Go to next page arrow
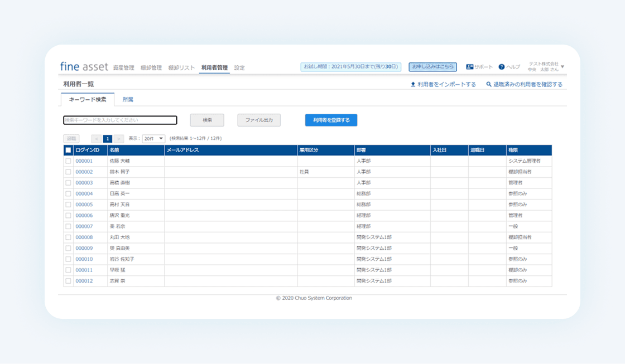 pos(118,139)
